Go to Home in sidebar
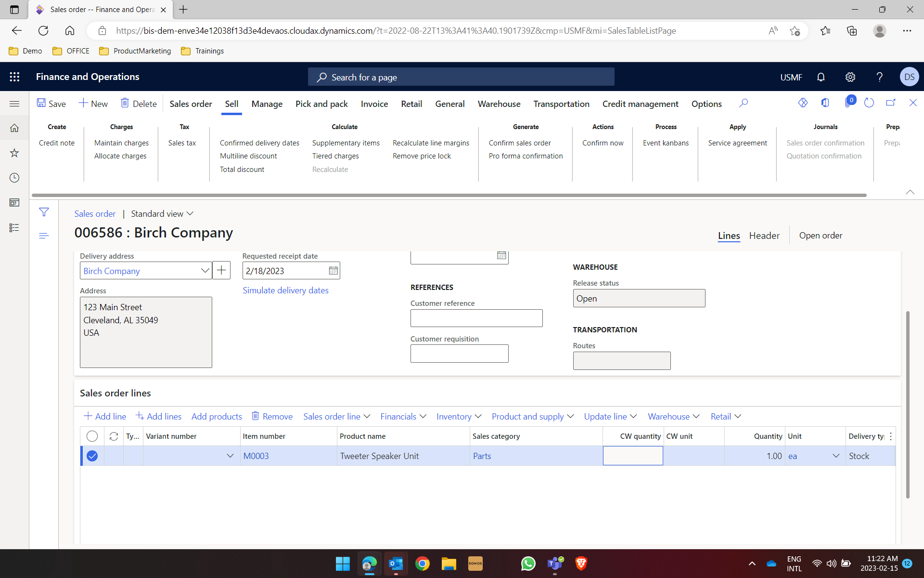The image size is (924, 578). 14,128
